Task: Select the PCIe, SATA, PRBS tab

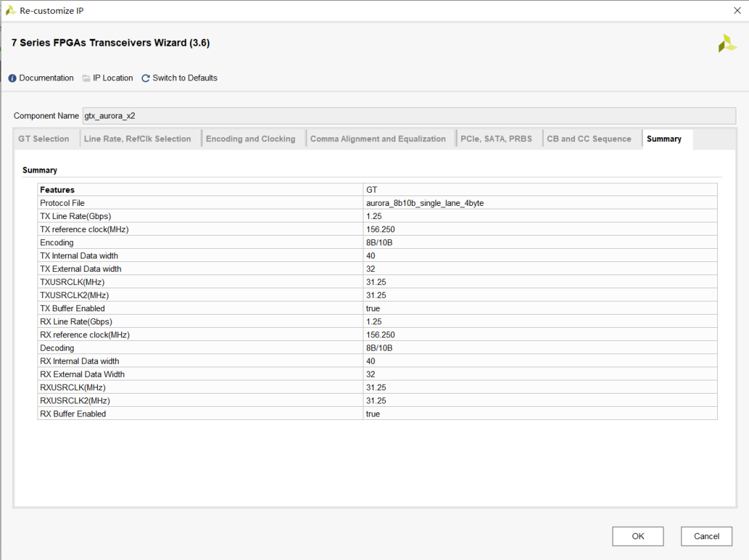Action: (x=499, y=138)
